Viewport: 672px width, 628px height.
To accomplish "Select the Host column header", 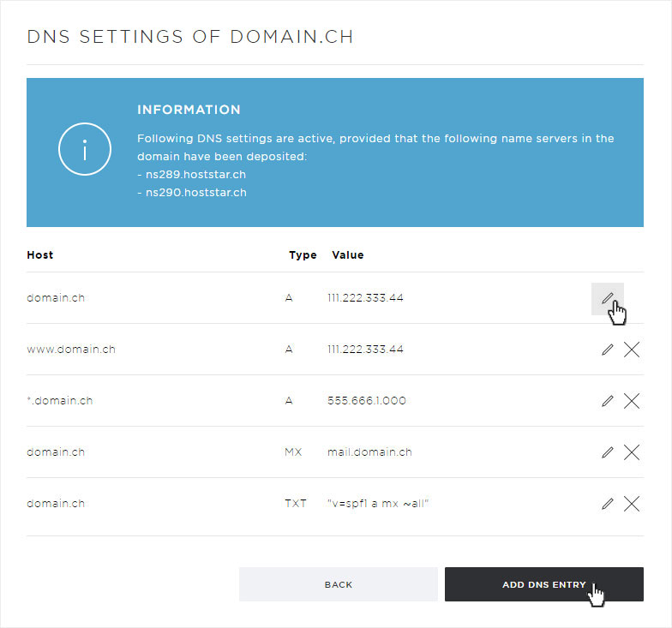I will point(39,255).
